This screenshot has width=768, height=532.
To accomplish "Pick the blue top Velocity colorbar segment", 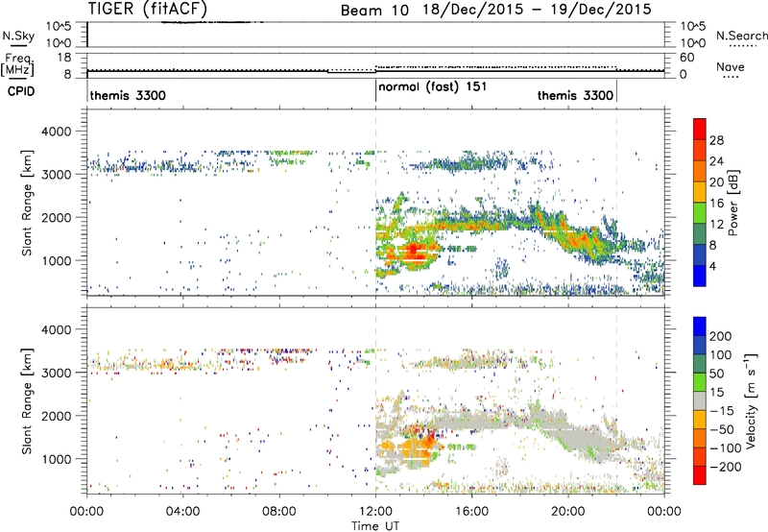I will pyautogui.click(x=700, y=326).
